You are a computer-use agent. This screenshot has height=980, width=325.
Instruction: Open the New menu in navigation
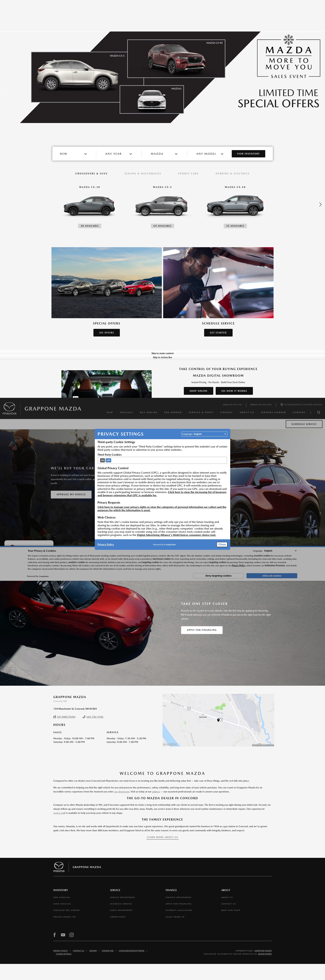[x=110, y=412]
